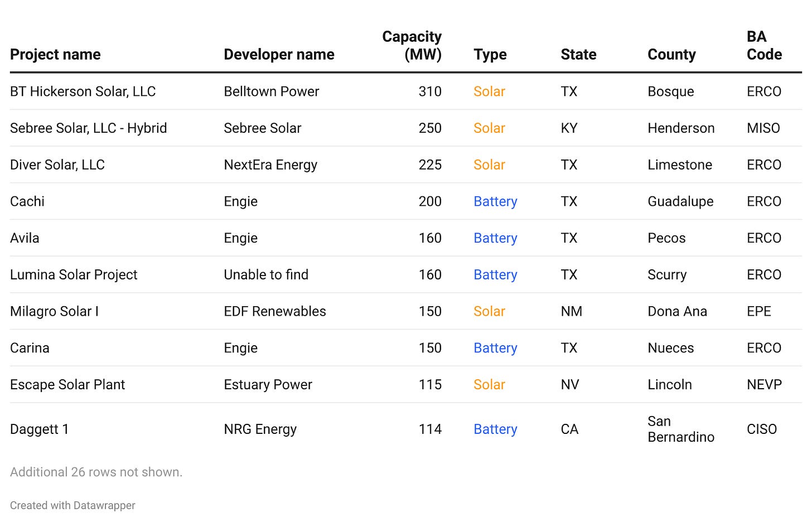Select 'BT Hickerson Solar, LLC' project cell
812x522 pixels.
point(83,91)
